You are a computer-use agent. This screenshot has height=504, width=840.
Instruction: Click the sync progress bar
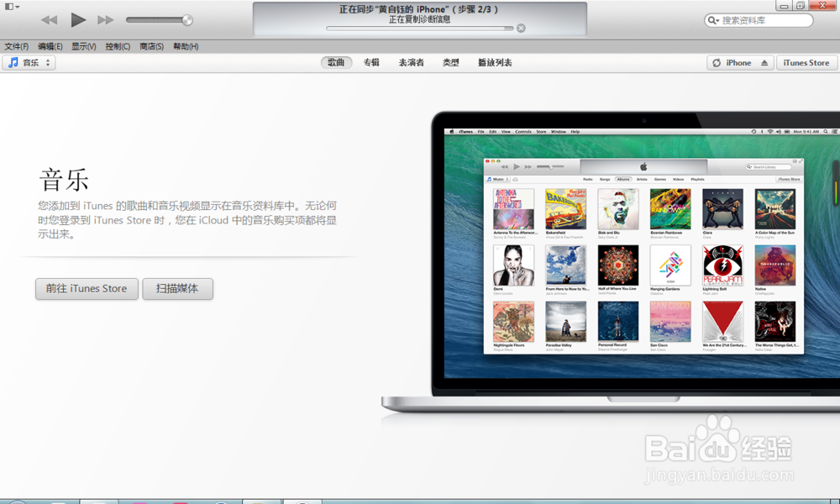click(419, 29)
